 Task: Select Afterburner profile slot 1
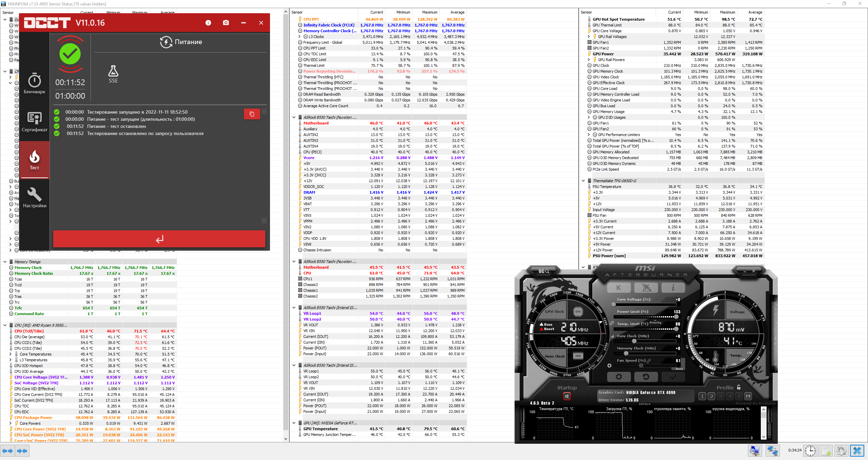click(x=702, y=396)
